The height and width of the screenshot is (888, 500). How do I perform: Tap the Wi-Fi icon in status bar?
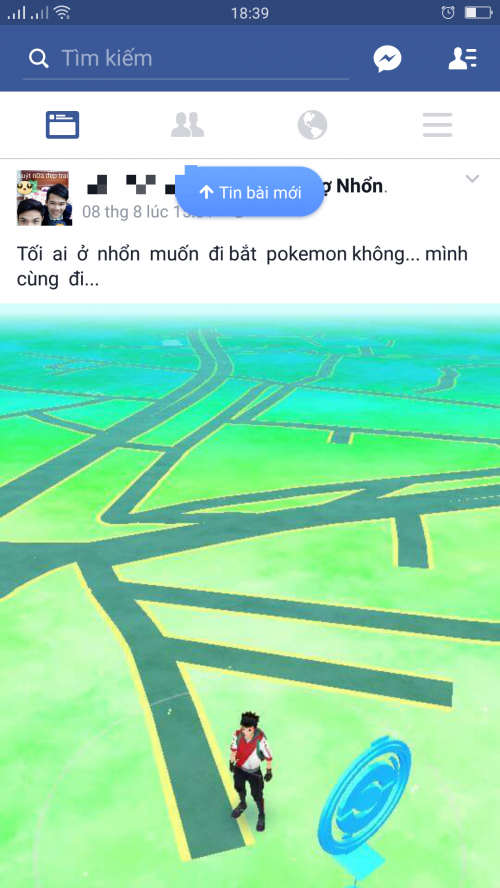(x=62, y=12)
